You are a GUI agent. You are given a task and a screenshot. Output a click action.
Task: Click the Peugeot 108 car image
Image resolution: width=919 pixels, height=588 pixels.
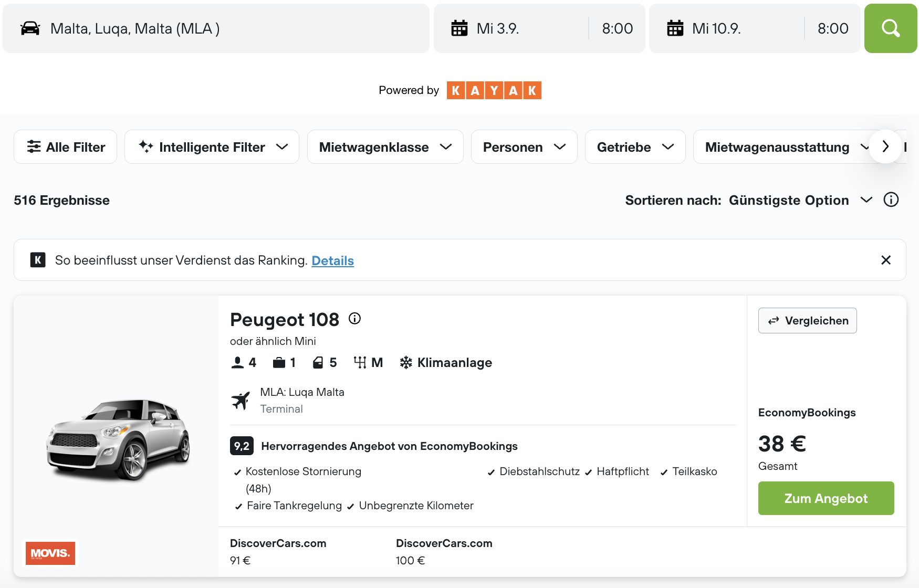[x=118, y=439]
